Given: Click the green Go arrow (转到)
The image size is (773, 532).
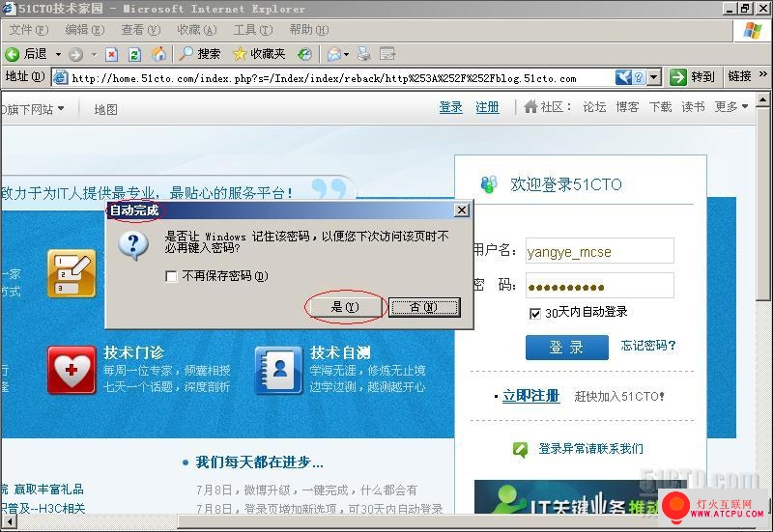Looking at the screenshot, I should (x=678, y=77).
